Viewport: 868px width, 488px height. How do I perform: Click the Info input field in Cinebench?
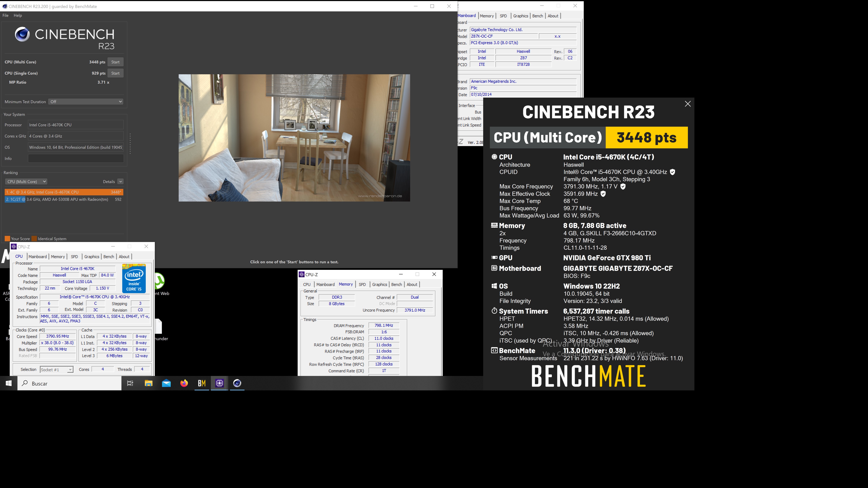pyautogui.click(x=75, y=159)
